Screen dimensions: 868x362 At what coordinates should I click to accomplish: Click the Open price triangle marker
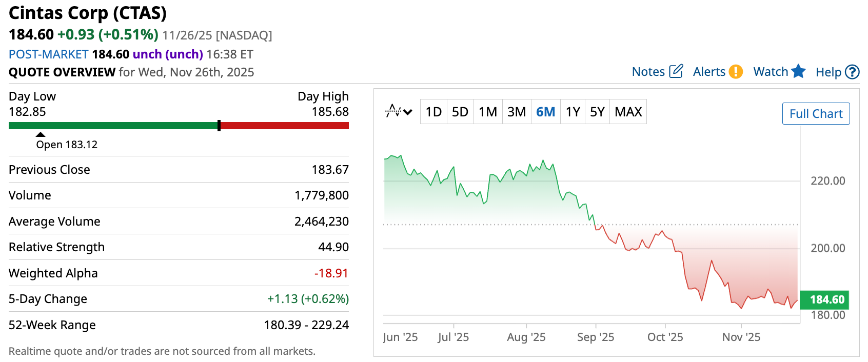(41, 135)
